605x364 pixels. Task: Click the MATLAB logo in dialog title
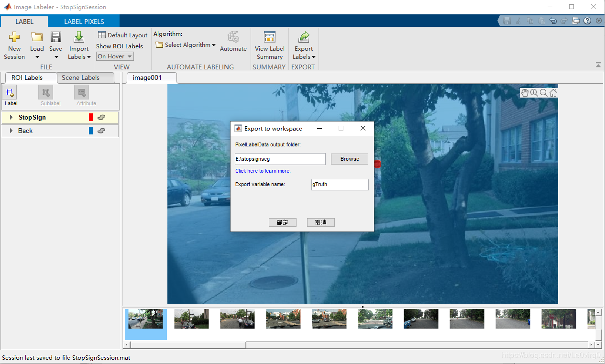[x=238, y=128]
